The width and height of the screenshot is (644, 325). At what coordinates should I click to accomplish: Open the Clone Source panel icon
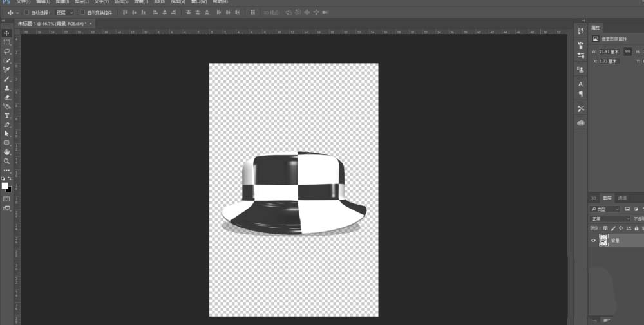click(581, 70)
